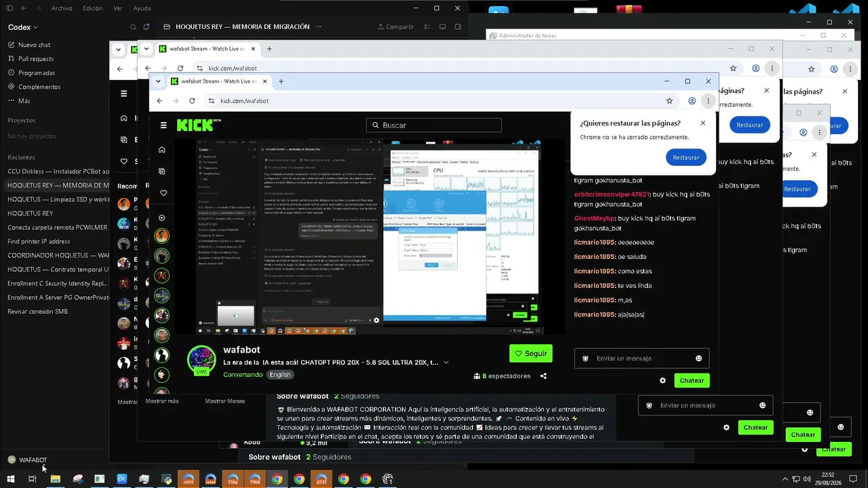Open chat 'Conecta carpeta remota PCWILMER'
Viewport: 868px width, 488px height.
tap(57, 227)
